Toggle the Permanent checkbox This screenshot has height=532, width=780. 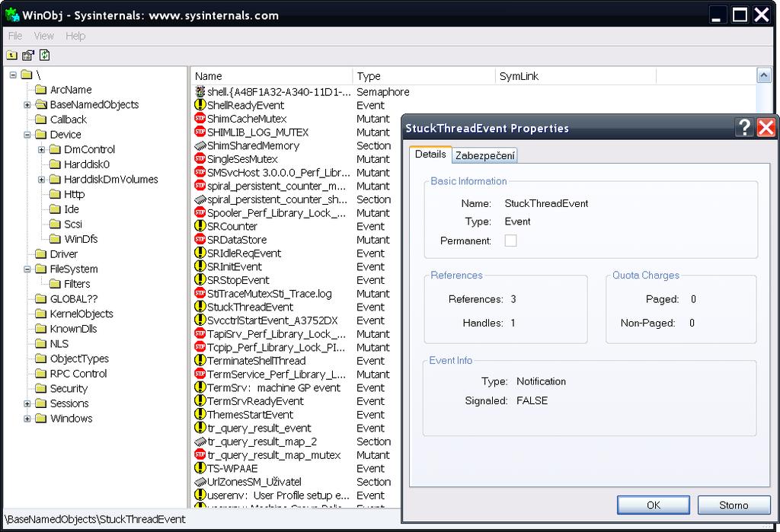pos(510,241)
